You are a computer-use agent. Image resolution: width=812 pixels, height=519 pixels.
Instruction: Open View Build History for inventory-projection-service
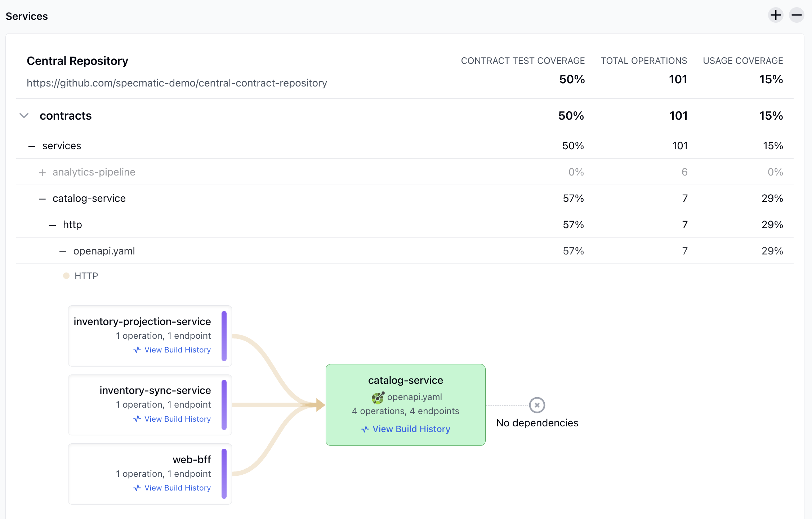click(x=178, y=350)
